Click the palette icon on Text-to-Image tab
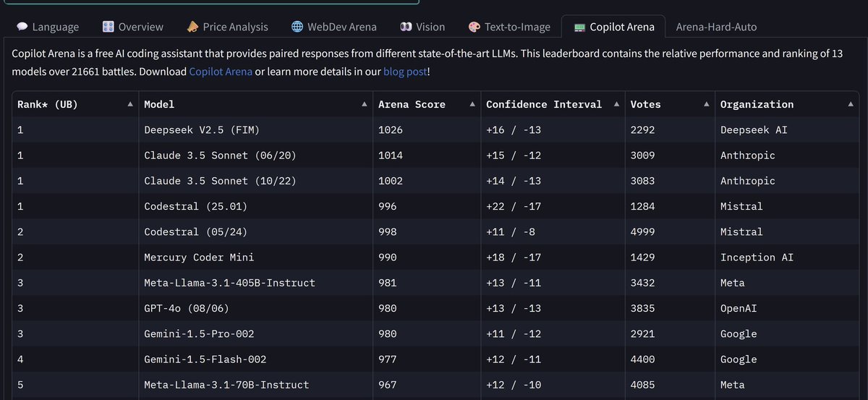The image size is (868, 400). point(475,27)
